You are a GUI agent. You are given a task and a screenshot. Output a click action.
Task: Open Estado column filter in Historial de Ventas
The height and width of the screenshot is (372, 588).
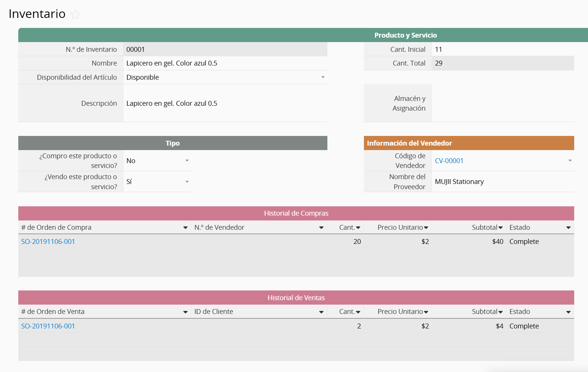[x=568, y=312]
